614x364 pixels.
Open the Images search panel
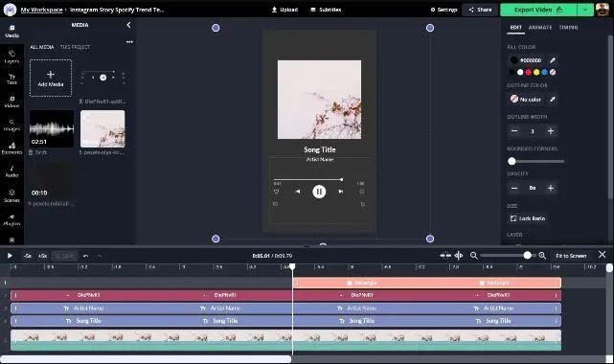11,125
